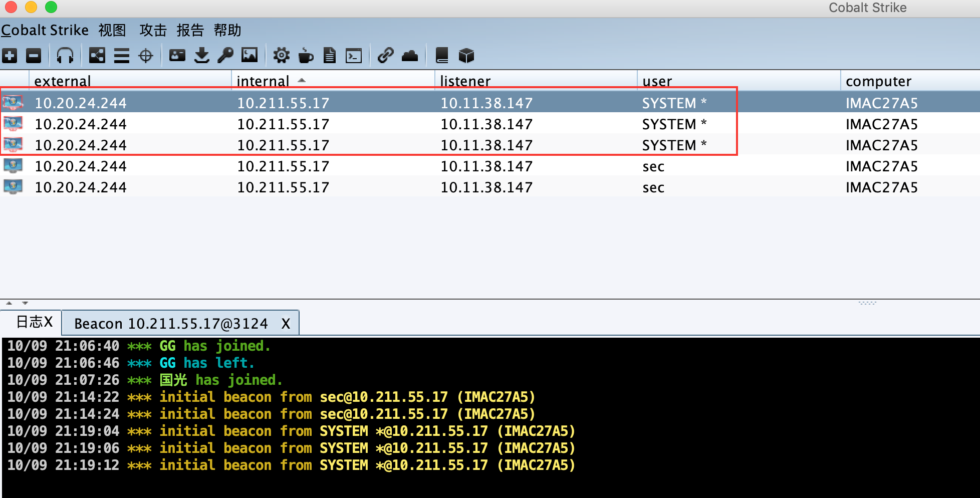Sort by the listener column header

[536, 81]
